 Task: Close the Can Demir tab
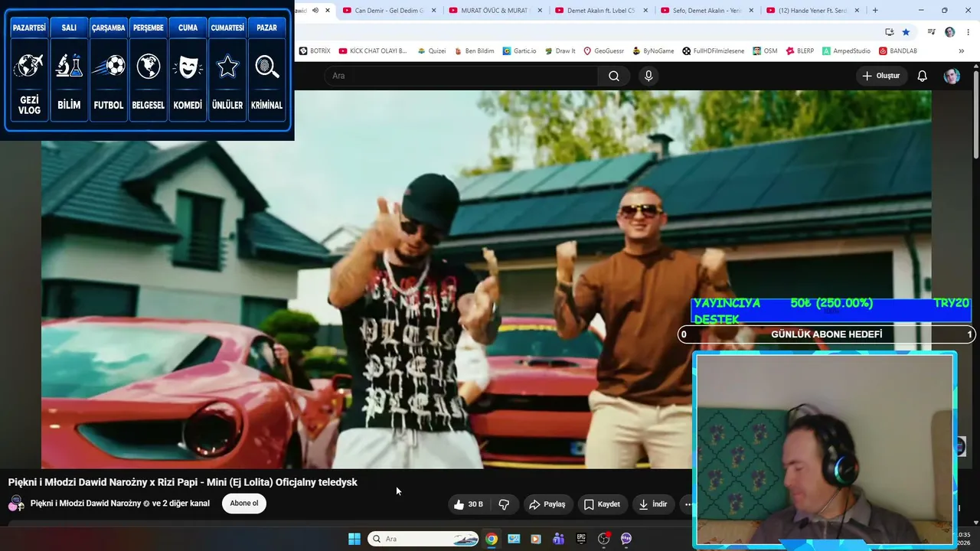tap(433, 11)
